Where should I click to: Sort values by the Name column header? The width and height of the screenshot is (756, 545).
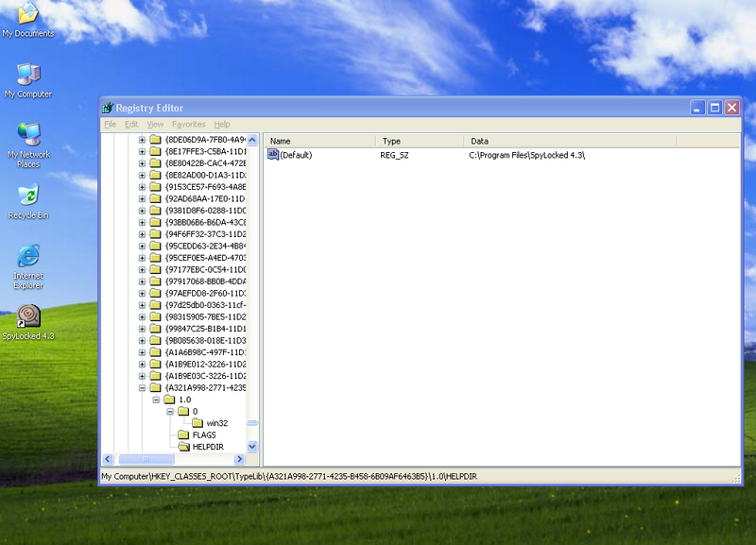point(320,141)
